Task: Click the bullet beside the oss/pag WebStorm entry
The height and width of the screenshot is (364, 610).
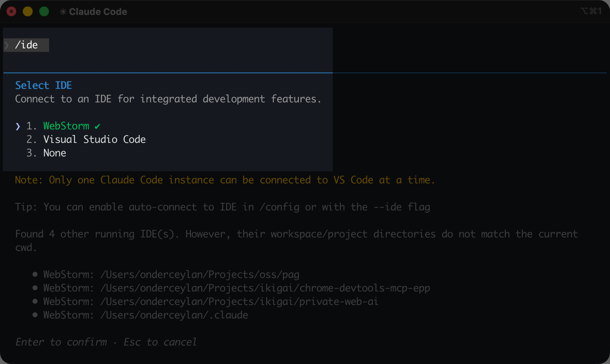Action: (34, 274)
